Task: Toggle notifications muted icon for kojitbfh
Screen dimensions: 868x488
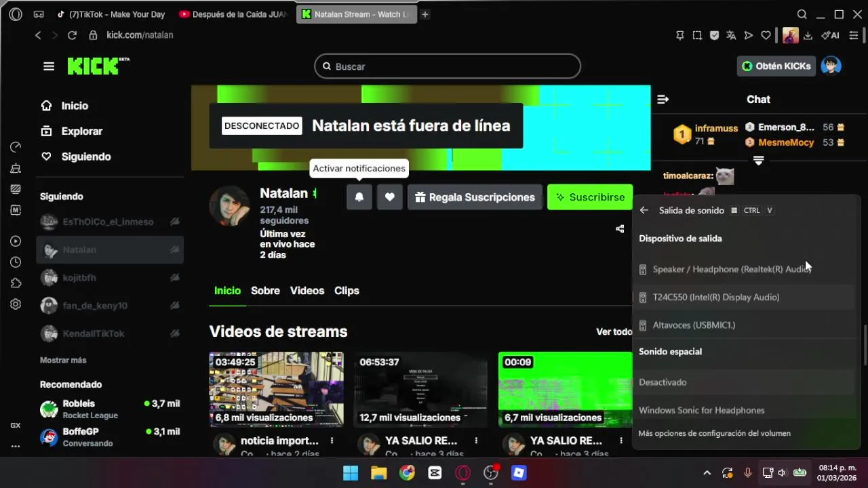Action: pyautogui.click(x=174, y=277)
